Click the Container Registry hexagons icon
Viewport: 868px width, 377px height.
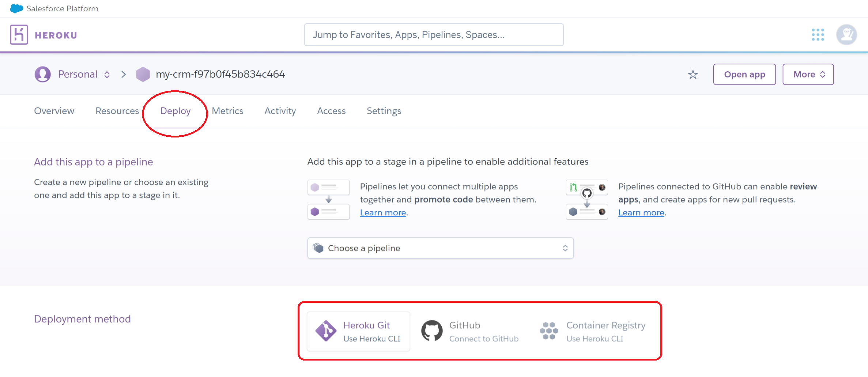[x=549, y=331]
